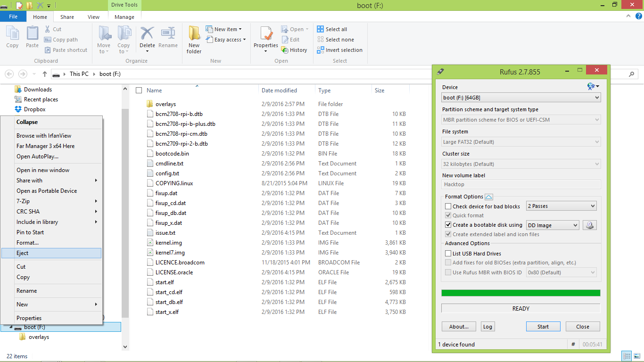Viewport: 644px width, 362px height.
Task: Click Rufus language globe icon
Action: coord(591,86)
